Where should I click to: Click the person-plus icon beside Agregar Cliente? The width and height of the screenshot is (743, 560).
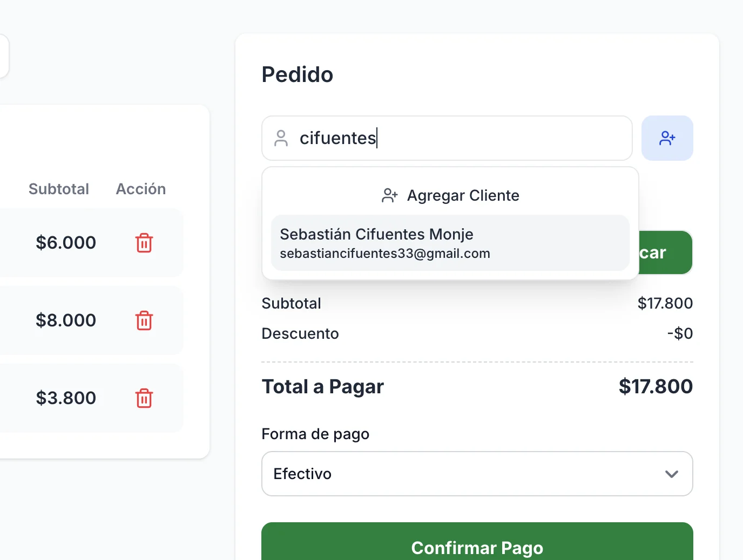(x=389, y=195)
